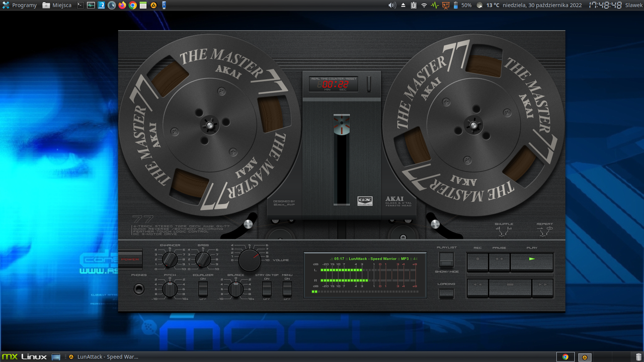Click the BALANCE knob
The width and height of the screenshot is (644, 362).
[x=235, y=290]
